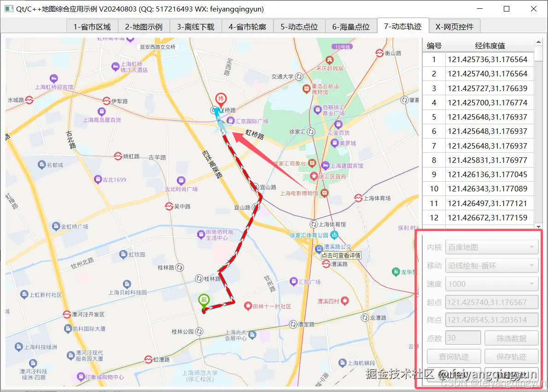Click the 徐家汇 metro interchange icon
The image size is (548, 392).
point(311,132)
